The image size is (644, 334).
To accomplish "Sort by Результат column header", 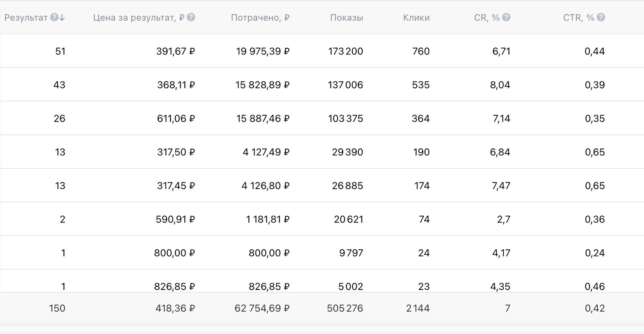I will point(26,18).
